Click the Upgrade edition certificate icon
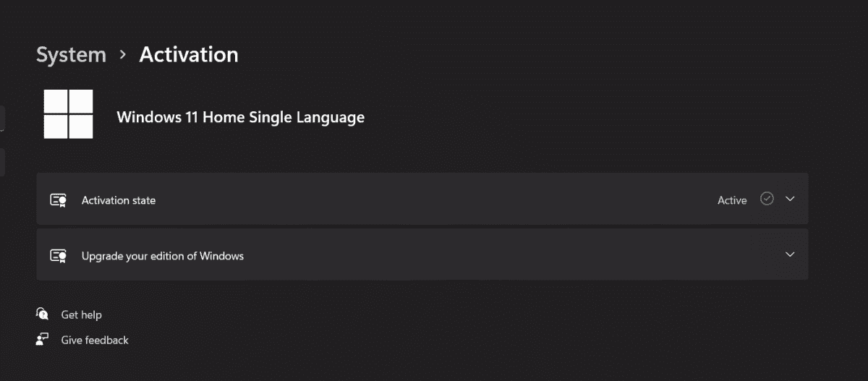This screenshot has height=381, width=868. [x=59, y=255]
